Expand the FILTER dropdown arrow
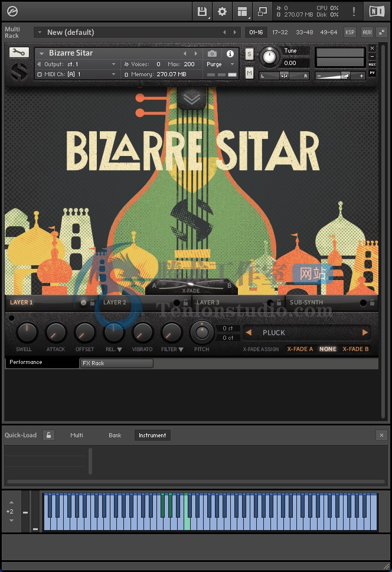Viewport: 392px width, 572px height. 181,349
